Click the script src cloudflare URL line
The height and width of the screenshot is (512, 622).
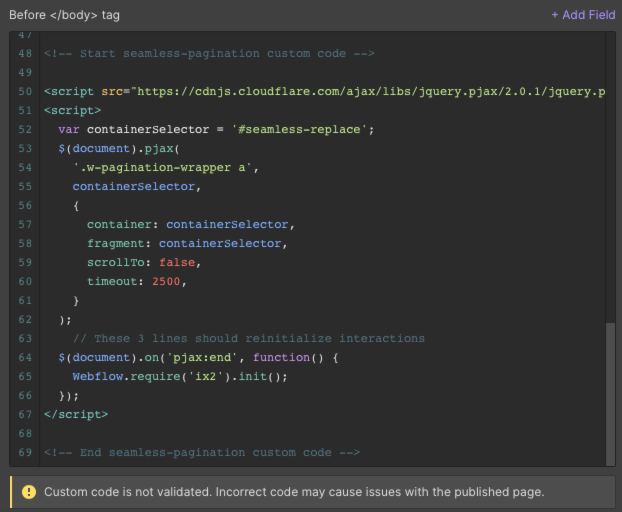coord(324,92)
